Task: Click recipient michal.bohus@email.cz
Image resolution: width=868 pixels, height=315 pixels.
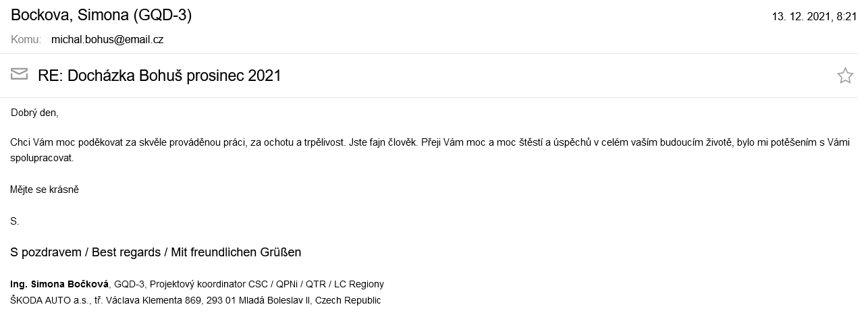Action: point(107,40)
